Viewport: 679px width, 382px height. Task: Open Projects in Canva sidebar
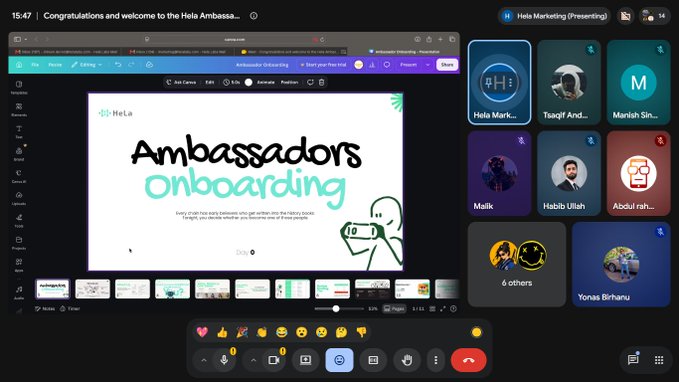pos(19,243)
